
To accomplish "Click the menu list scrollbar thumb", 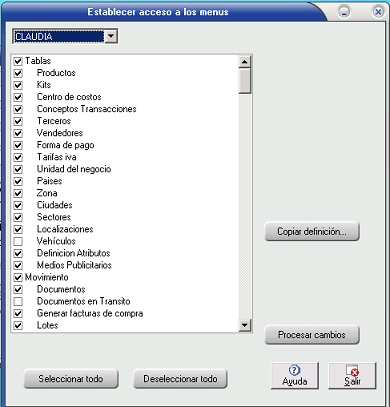I will pyautogui.click(x=245, y=81).
